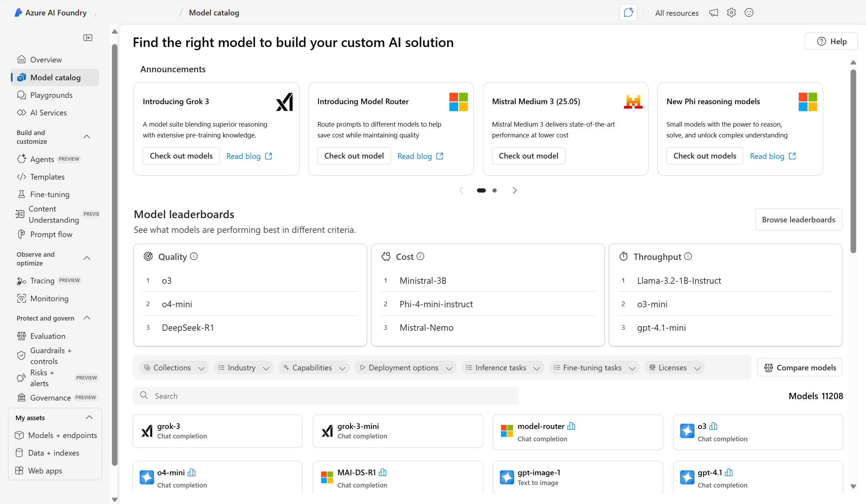Image resolution: width=866 pixels, height=504 pixels.
Task: Click next arrow in announcements carousel
Action: (515, 190)
